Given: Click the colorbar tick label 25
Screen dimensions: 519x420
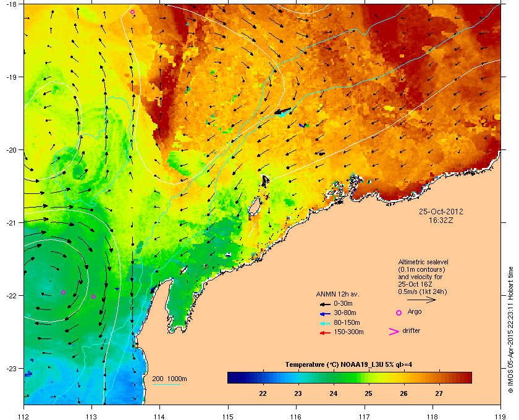Looking at the screenshot, I should click(368, 394).
